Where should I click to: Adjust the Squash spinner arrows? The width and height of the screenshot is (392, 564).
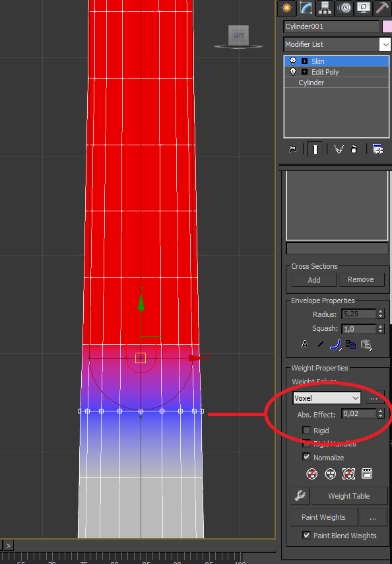[381, 329]
